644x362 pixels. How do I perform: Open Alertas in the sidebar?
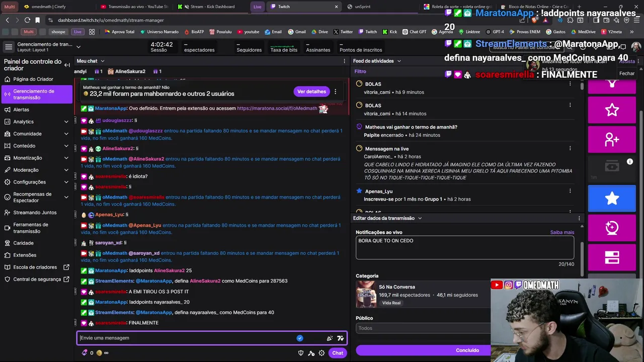pos(21,110)
